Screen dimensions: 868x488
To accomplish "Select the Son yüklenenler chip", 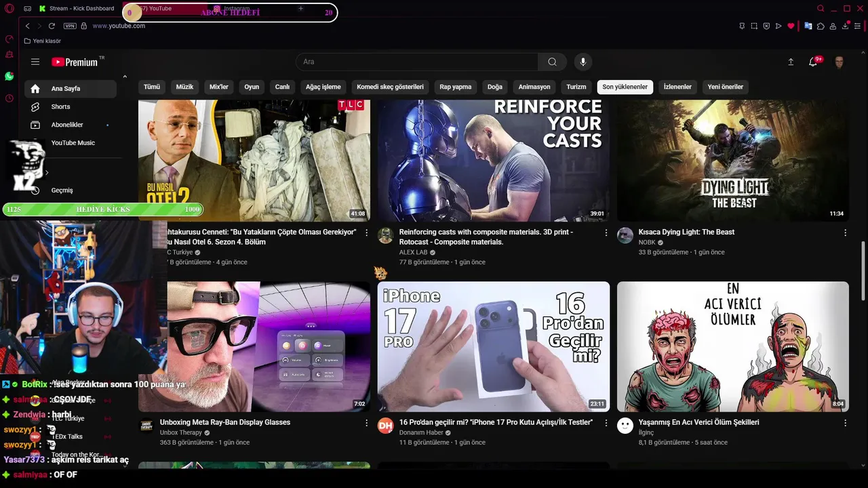I will [625, 87].
